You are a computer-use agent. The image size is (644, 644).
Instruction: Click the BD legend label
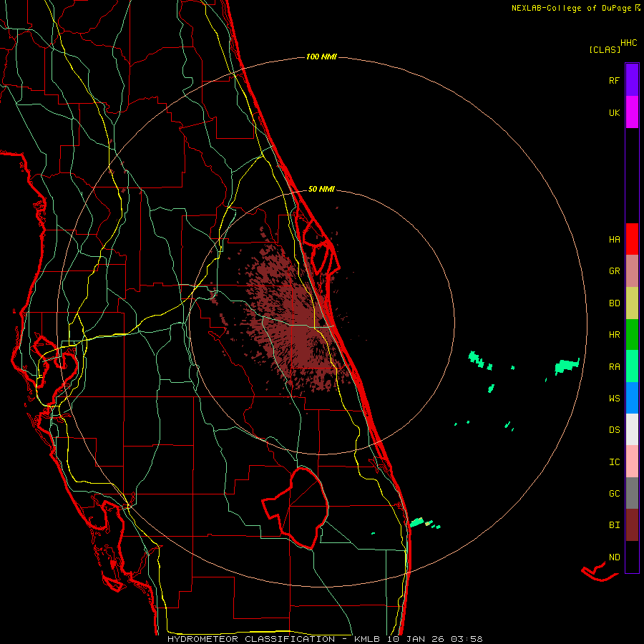click(x=614, y=303)
